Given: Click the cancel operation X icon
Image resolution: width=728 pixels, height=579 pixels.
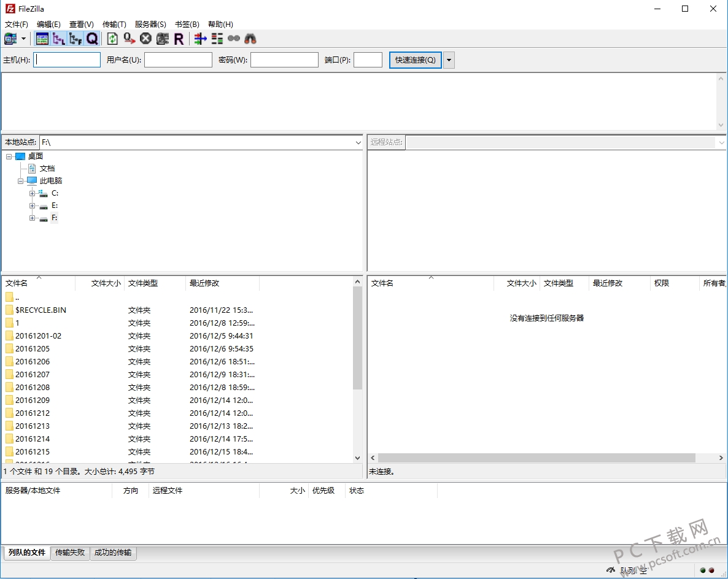Looking at the screenshot, I should (x=146, y=39).
